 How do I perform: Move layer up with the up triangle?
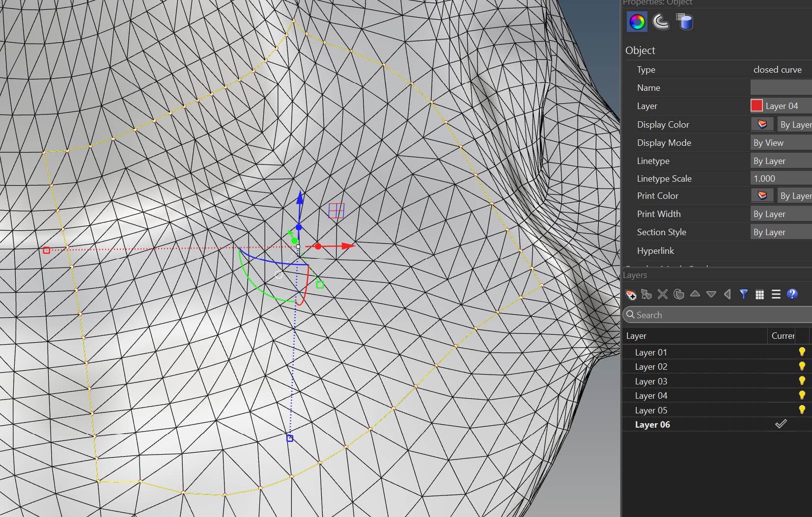[x=695, y=294]
